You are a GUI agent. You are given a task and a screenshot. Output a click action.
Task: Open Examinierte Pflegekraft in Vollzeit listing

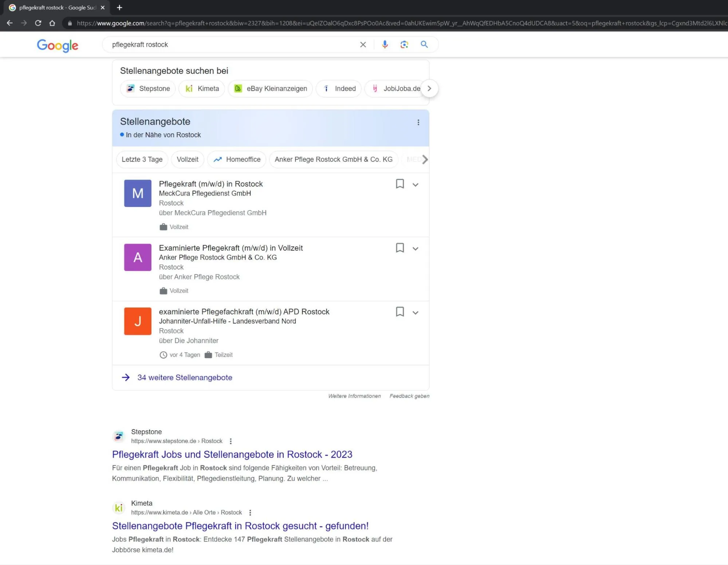tap(231, 248)
